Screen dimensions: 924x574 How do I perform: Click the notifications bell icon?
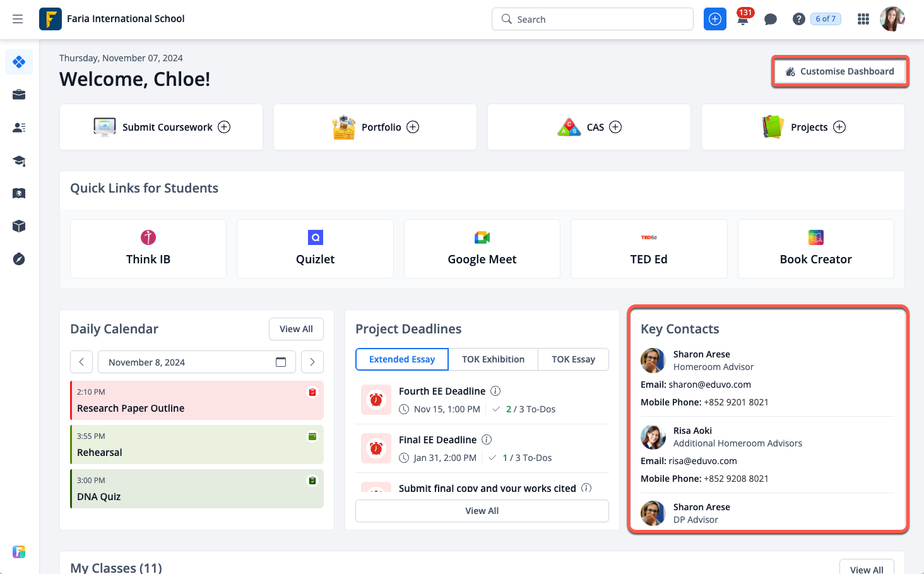[743, 20]
